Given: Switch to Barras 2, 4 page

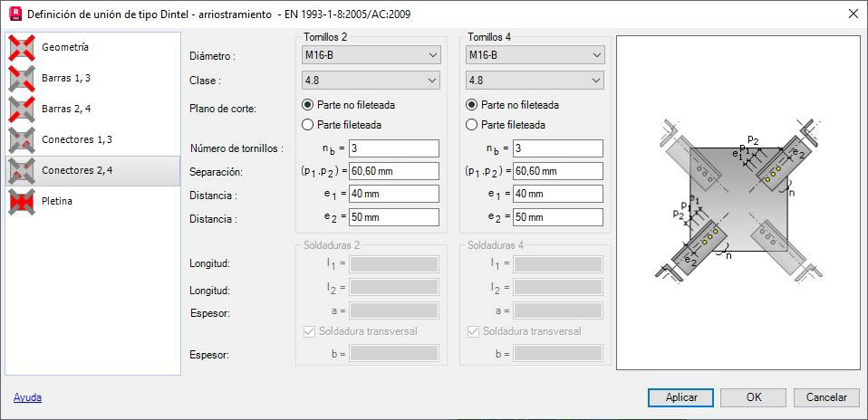Looking at the screenshot, I should tap(93, 109).
